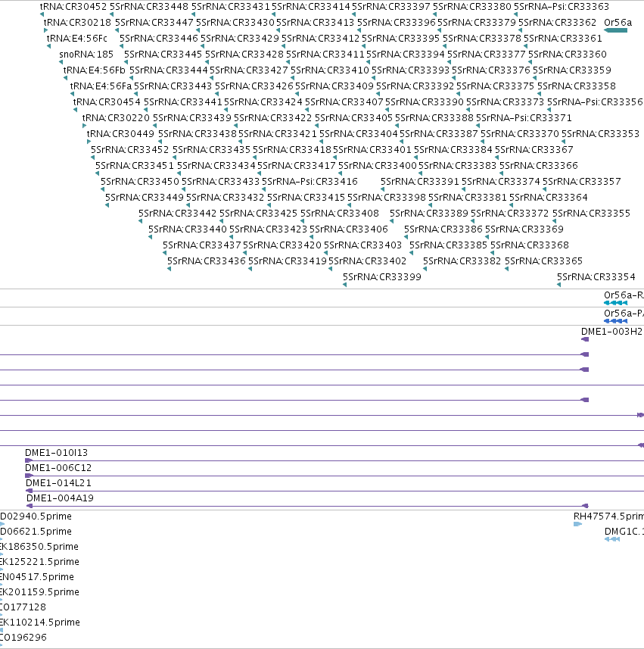
Task: Click the Or56a-R transcript arrows glyph
Action: [x=615, y=303]
